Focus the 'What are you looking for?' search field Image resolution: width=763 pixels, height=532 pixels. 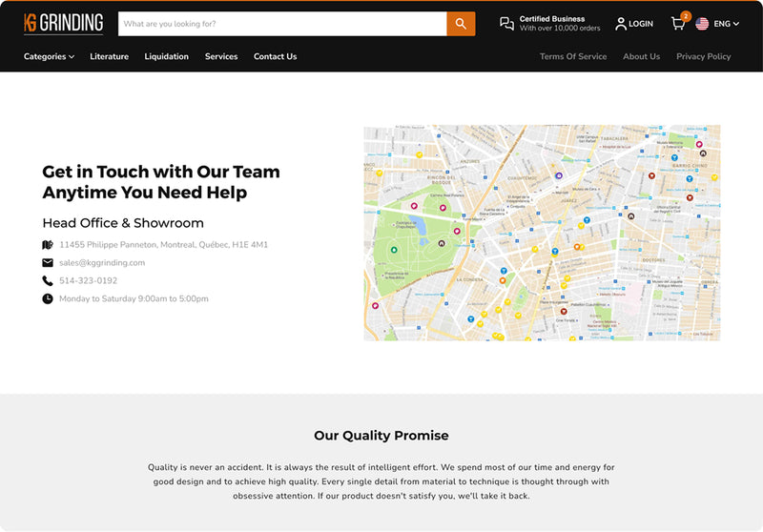(x=281, y=24)
